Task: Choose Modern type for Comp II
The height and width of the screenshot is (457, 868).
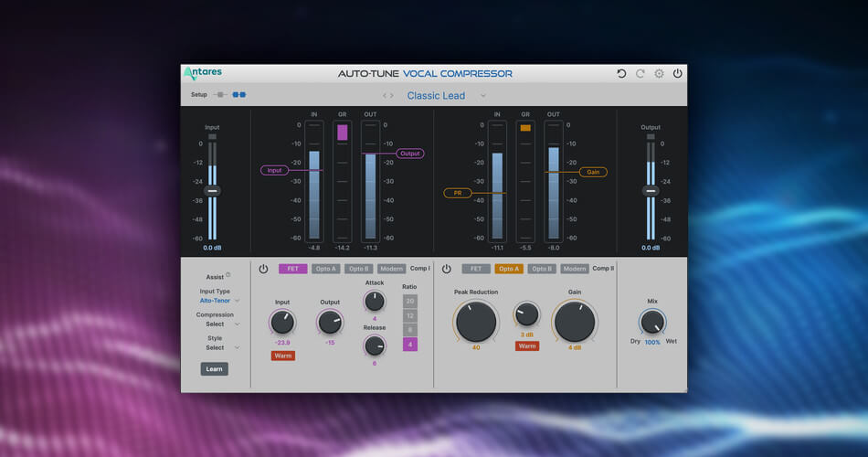Action: click(x=575, y=269)
